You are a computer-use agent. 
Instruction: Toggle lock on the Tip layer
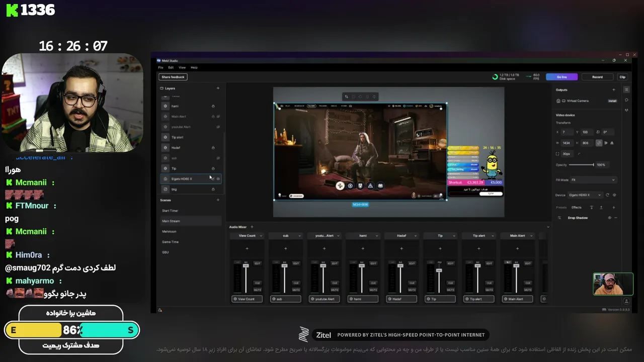[213, 168]
